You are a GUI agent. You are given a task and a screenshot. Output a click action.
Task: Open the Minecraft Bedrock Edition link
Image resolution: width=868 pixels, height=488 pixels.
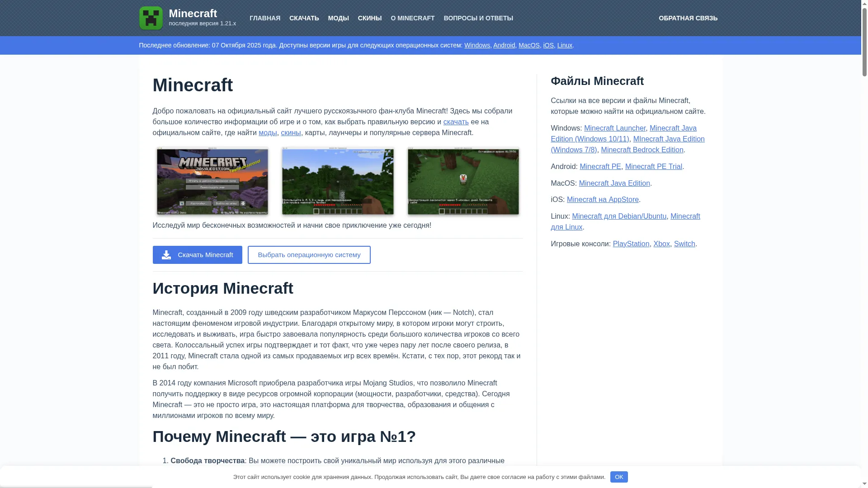642,150
